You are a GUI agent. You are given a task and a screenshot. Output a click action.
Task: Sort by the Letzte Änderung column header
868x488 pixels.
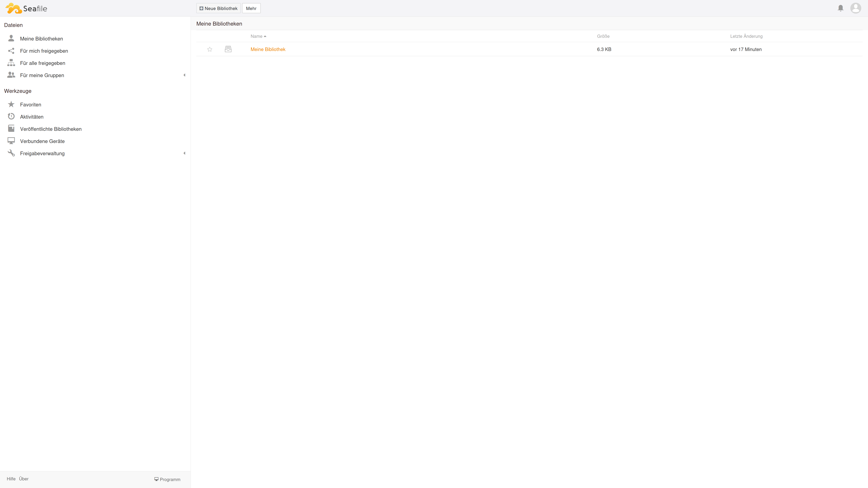(746, 36)
